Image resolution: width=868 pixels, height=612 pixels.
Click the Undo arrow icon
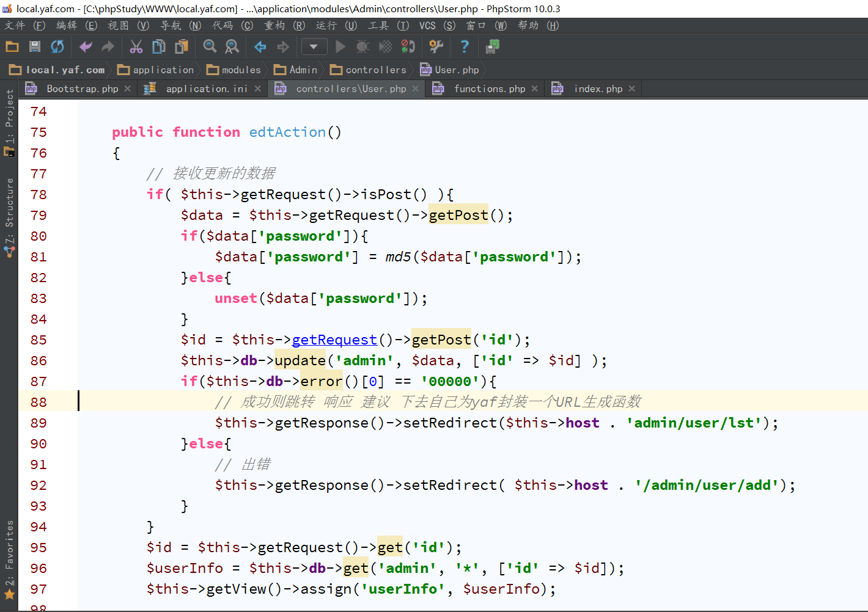coord(86,46)
